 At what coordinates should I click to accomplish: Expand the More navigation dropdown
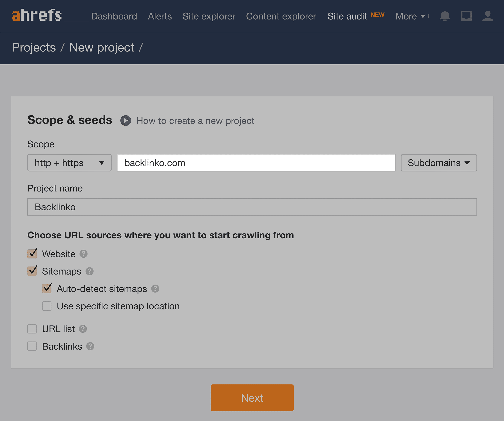(410, 16)
